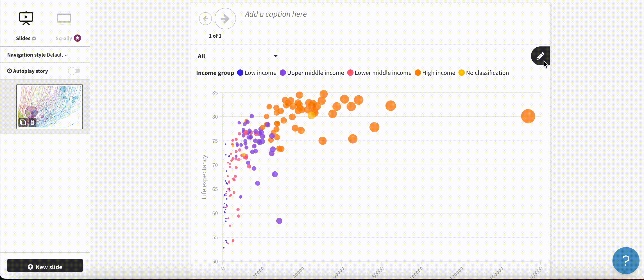Click the Scrolly mode icon
644x280 pixels.
click(x=63, y=18)
